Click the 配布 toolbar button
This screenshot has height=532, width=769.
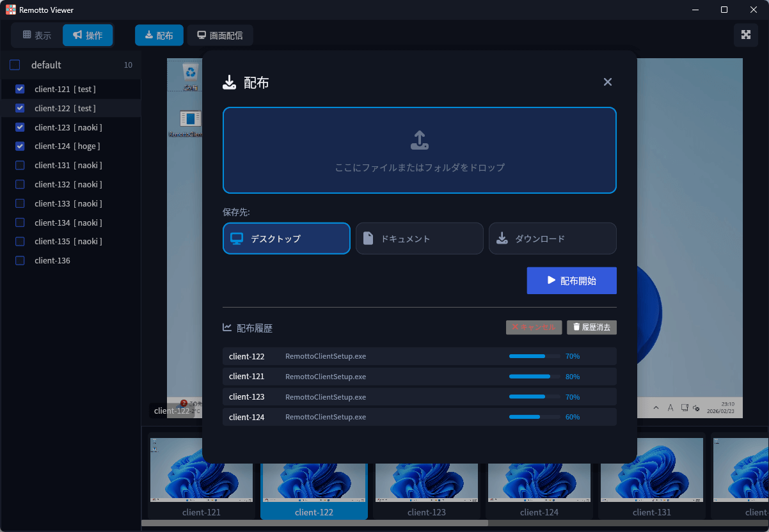pos(159,35)
